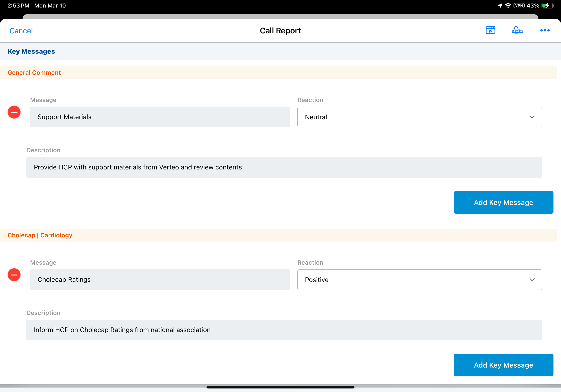561x392 pixels.
Task: Cancel the Call Report
Action: click(x=21, y=31)
